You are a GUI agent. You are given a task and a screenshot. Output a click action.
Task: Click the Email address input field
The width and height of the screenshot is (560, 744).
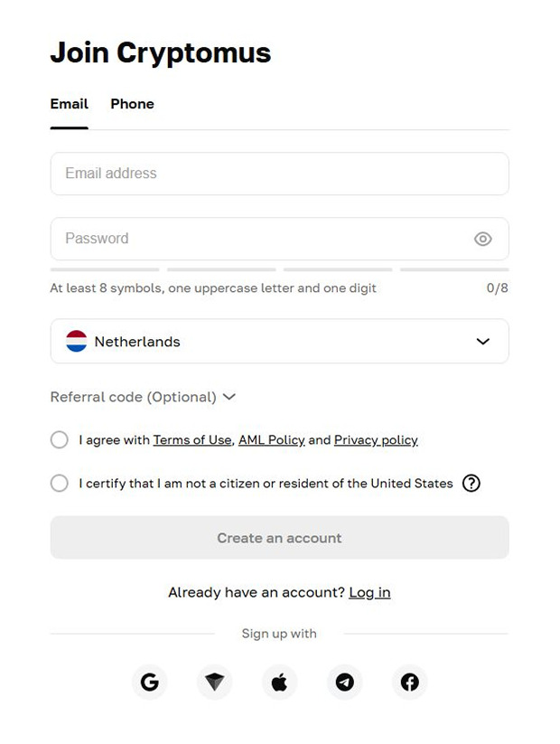click(279, 174)
